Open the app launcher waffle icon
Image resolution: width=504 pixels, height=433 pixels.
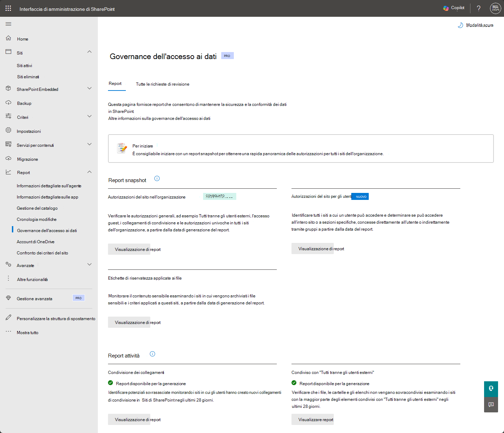pyautogui.click(x=8, y=8)
